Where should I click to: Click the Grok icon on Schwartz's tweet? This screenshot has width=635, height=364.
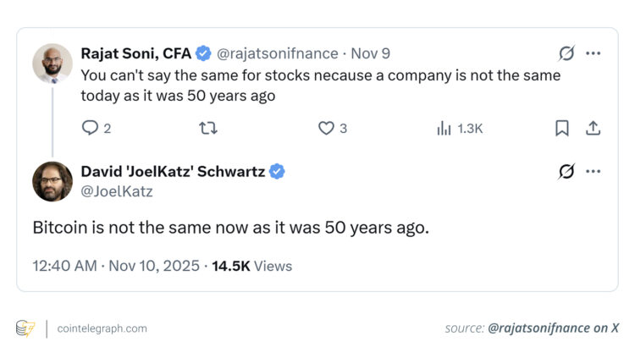click(x=566, y=172)
